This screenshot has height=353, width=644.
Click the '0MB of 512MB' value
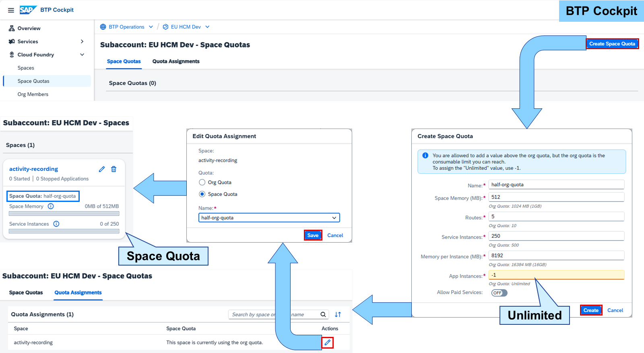102,206
